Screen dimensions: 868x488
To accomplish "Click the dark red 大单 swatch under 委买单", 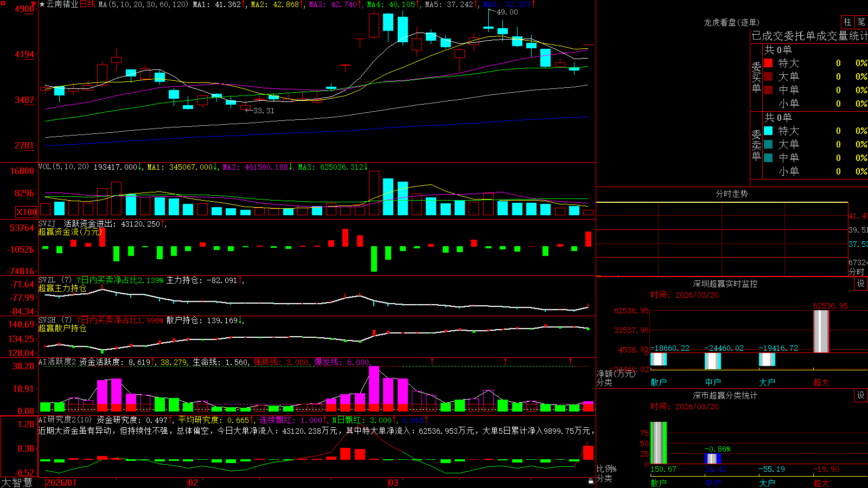I will point(768,76).
